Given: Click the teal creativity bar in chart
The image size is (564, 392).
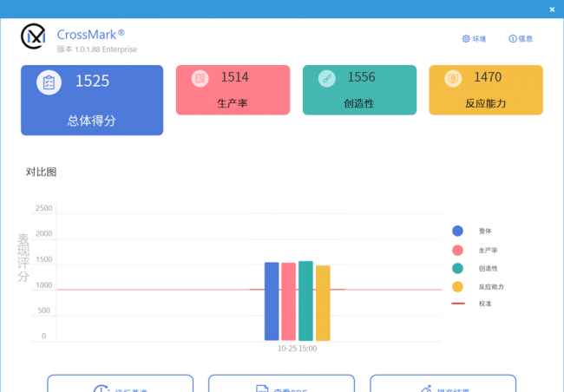Looking at the screenshot, I should click(x=305, y=301).
